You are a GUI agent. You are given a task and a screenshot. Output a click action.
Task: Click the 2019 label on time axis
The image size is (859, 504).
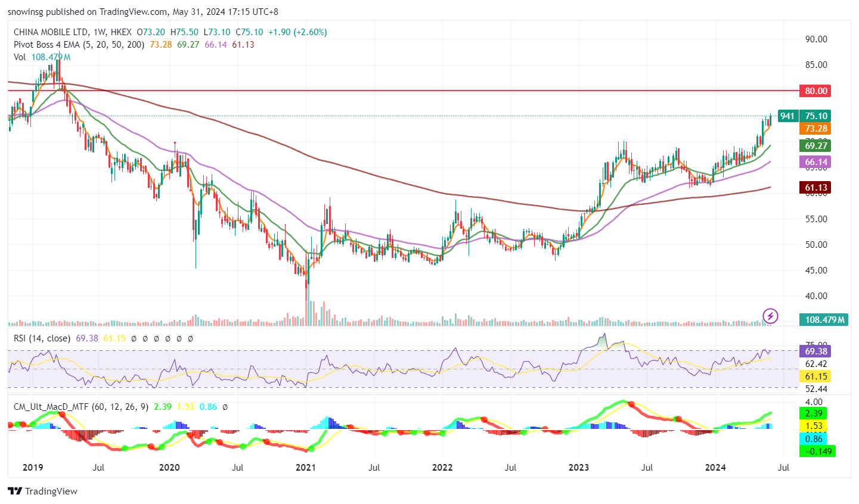point(33,468)
